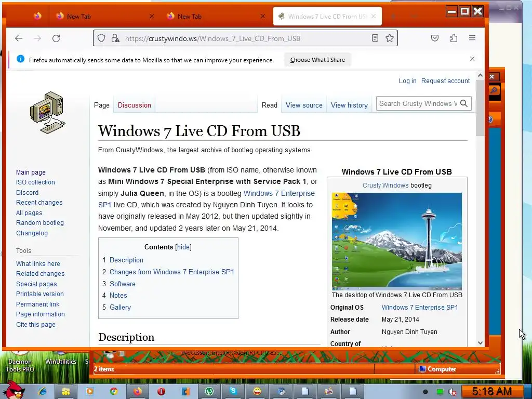This screenshot has width=532, height=399.
Task: Save page to Pocket
Action: click(435, 38)
